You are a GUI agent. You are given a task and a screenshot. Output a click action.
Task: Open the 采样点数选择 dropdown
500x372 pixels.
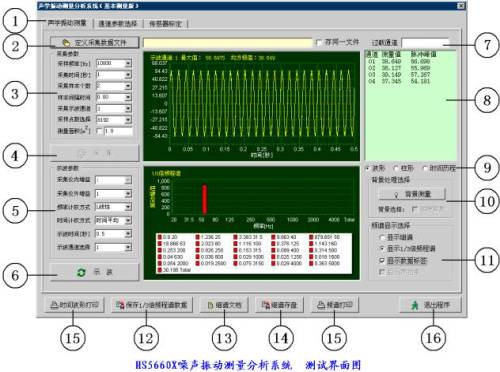click(128, 119)
